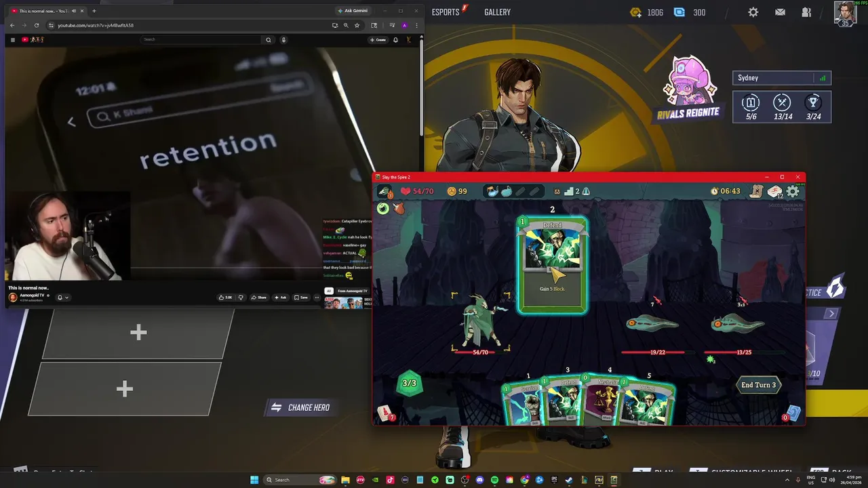868x488 pixels.
Task: Close the YouTube tab
Action: point(83,11)
